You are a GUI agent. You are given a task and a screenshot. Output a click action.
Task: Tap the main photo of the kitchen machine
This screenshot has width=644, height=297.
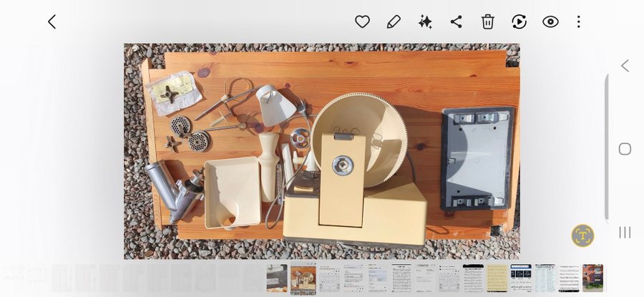point(321,151)
